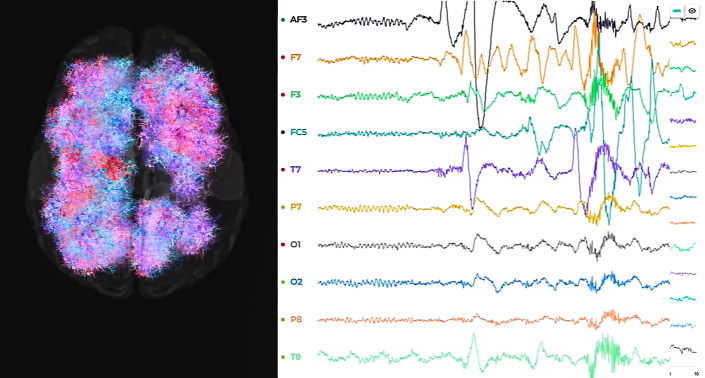This screenshot has width=705, height=378.
Task: Click the teal HRS button beside the eye
Action: tap(677, 11)
